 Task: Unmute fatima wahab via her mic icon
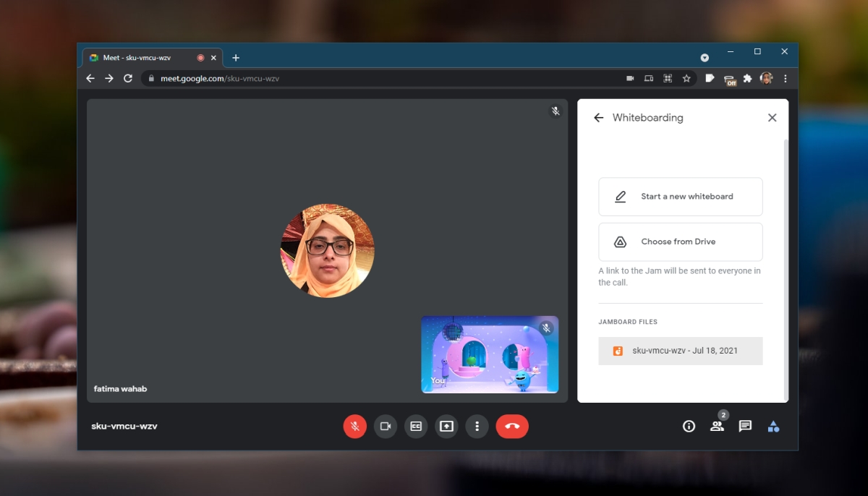pyautogui.click(x=556, y=111)
